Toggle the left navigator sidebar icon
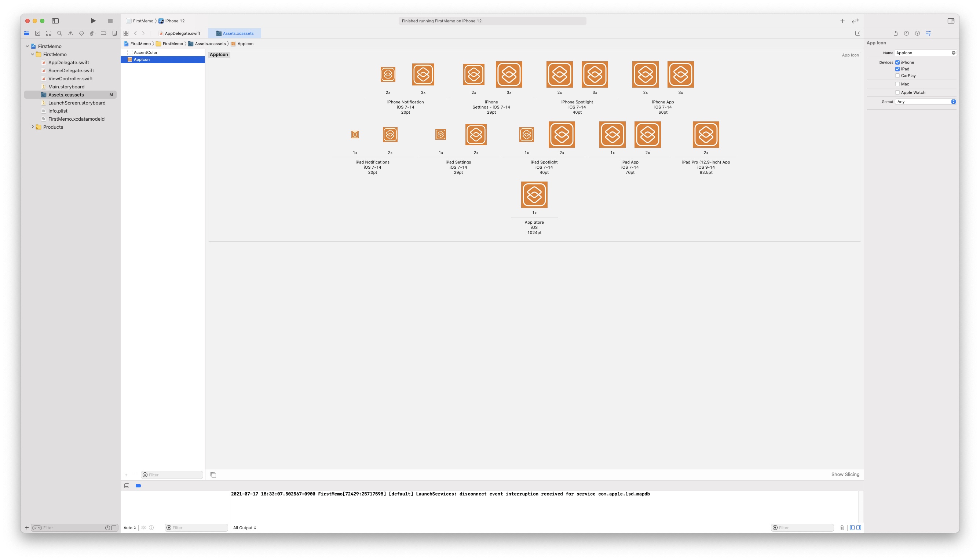 pos(55,21)
